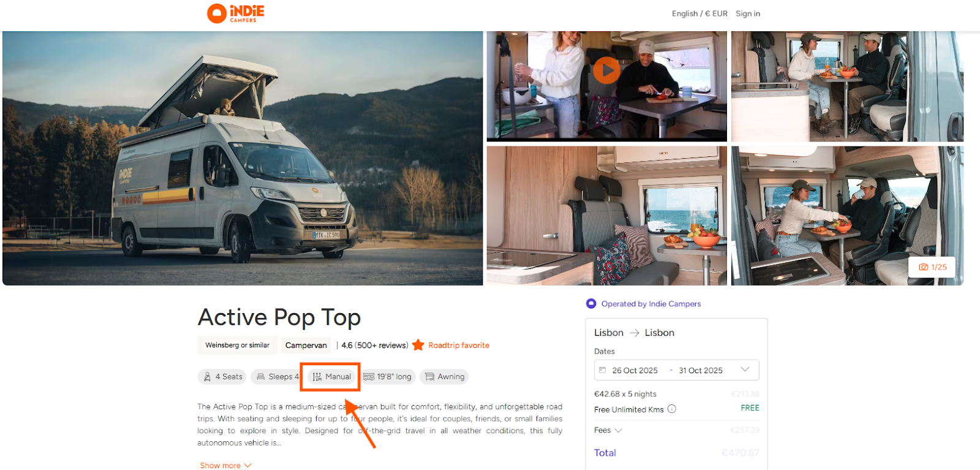
Task: Click the 26 Oct 2025 start date field
Action: pos(635,370)
